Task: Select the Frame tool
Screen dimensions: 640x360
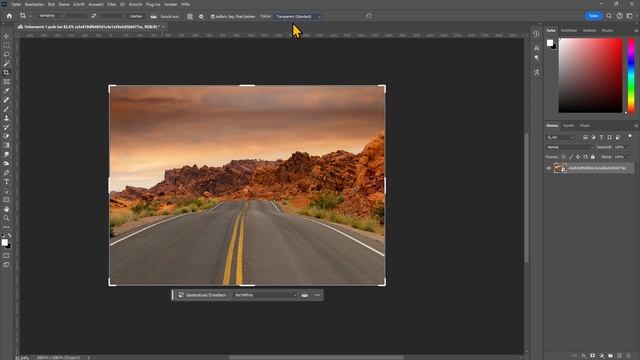Action: click(6, 82)
